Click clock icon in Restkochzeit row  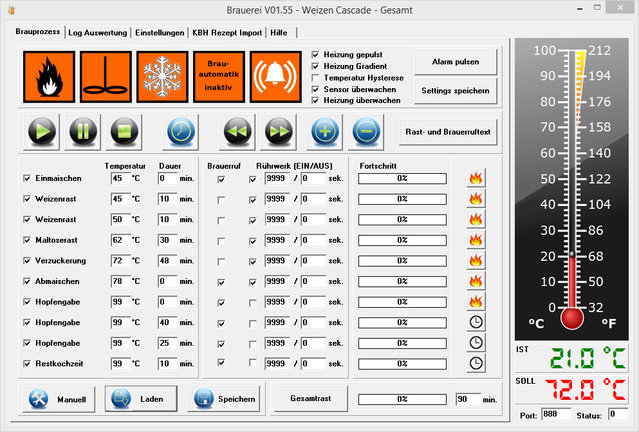(476, 364)
